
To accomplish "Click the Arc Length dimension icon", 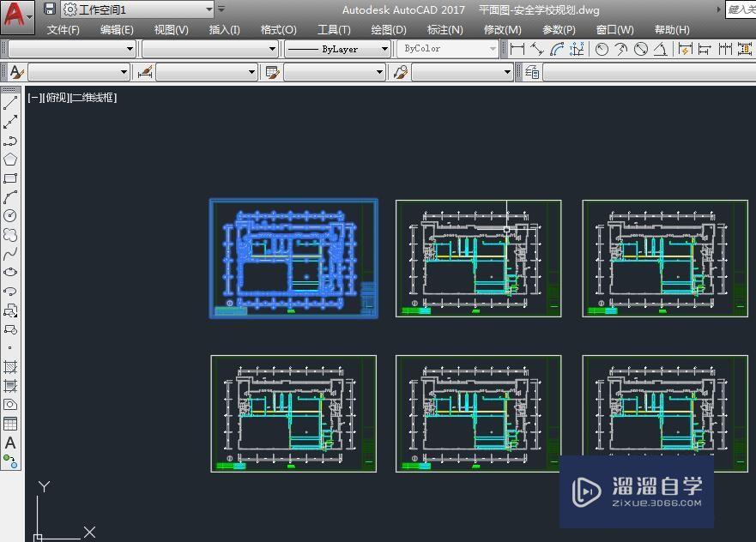I will [557, 49].
